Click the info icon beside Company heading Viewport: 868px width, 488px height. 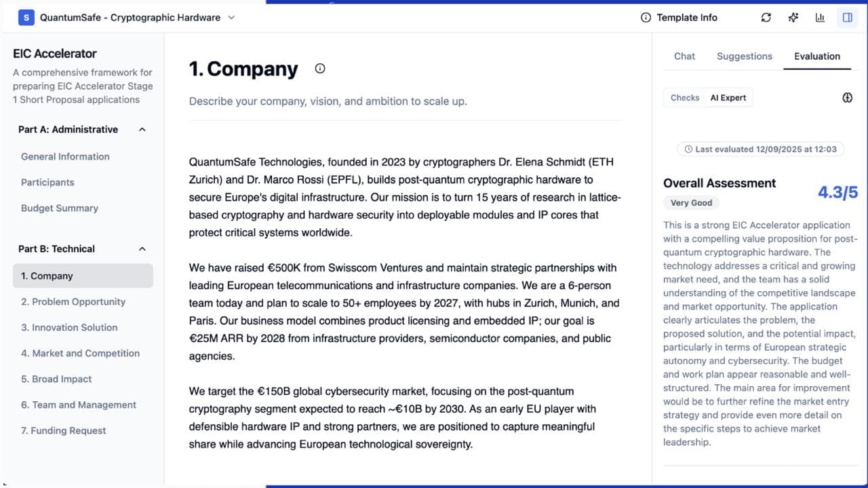pos(320,69)
